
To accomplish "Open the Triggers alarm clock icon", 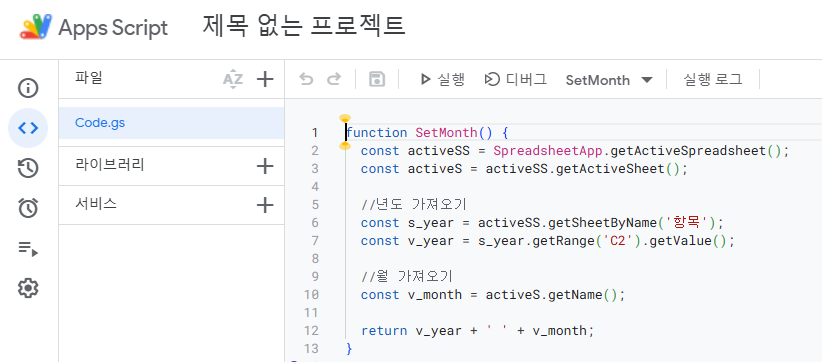I will click(28, 208).
